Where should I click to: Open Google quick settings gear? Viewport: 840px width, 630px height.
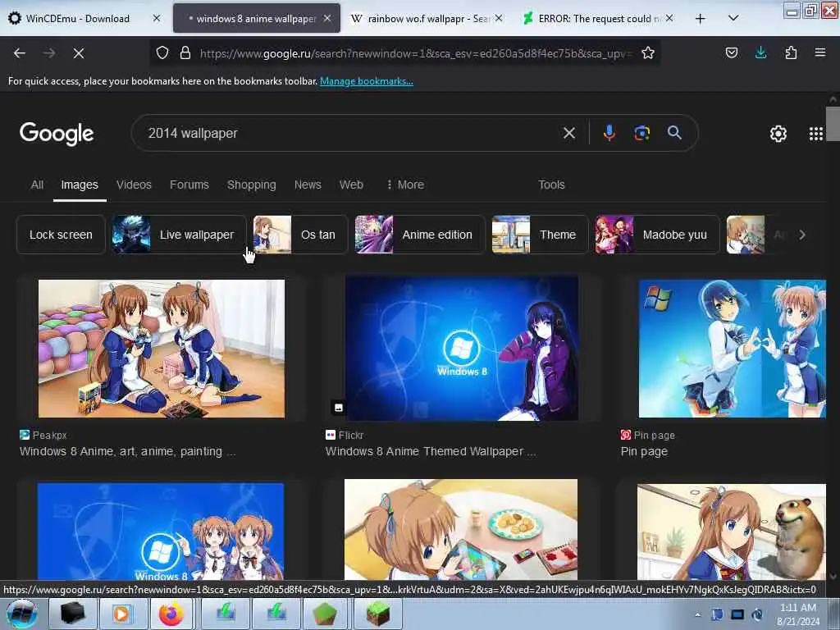(778, 134)
